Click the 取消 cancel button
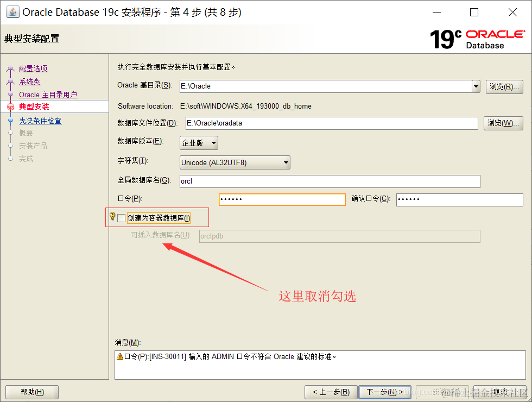532x402 pixels. [500, 392]
